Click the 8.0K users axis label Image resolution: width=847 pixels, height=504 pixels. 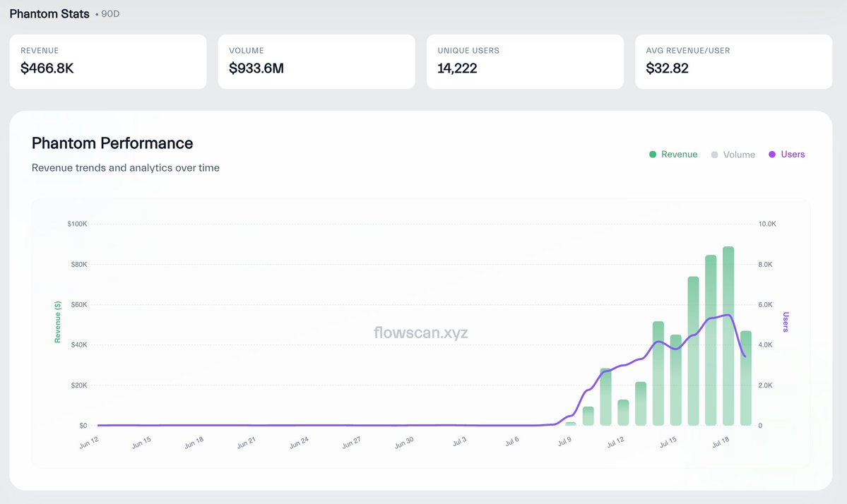(766, 265)
